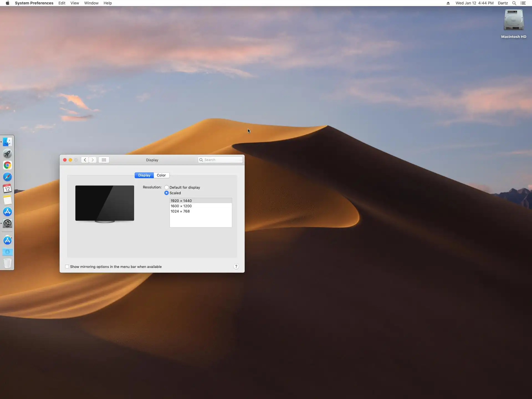
Task: Click the Show All grid icon
Action: (104, 160)
